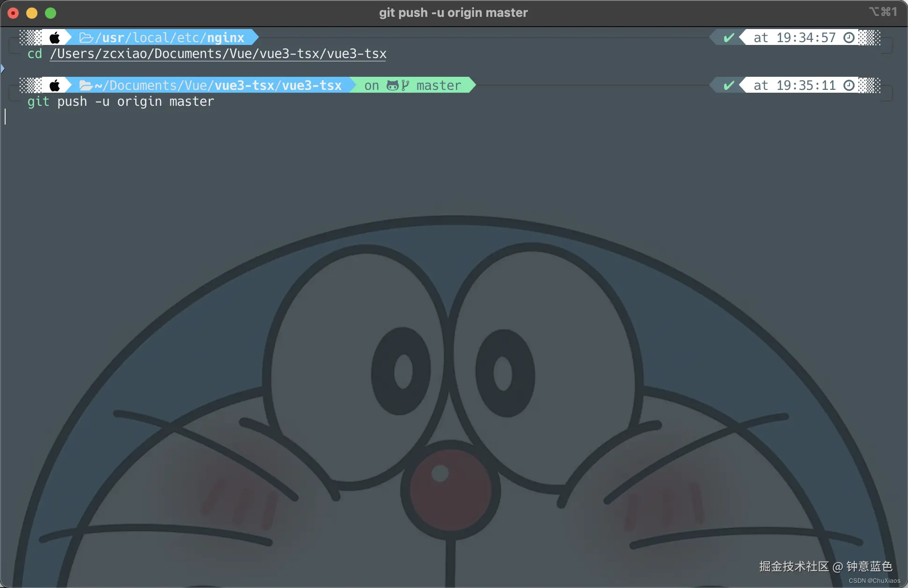The width and height of the screenshot is (908, 588).
Task: Click the yellow minimize window button
Action: pos(32,13)
